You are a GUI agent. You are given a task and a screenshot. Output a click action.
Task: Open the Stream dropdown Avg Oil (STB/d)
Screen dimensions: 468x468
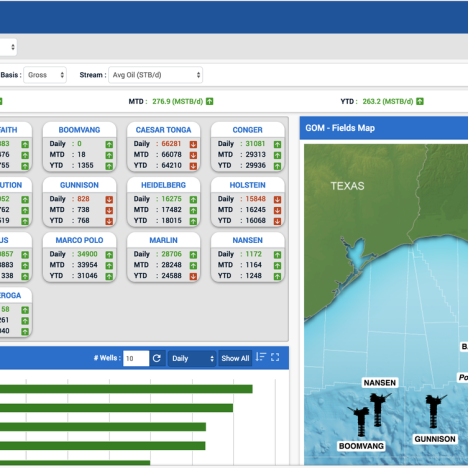point(155,75)
